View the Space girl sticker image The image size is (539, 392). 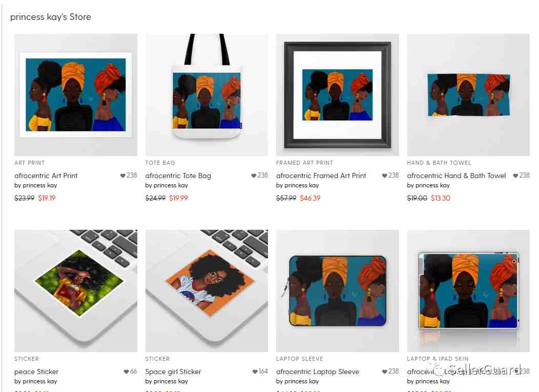pos(206,291)
